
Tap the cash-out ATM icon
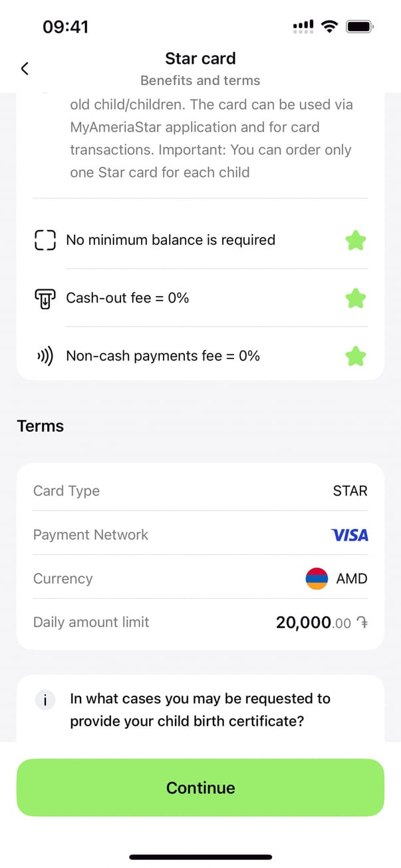[x=44, y=299]
